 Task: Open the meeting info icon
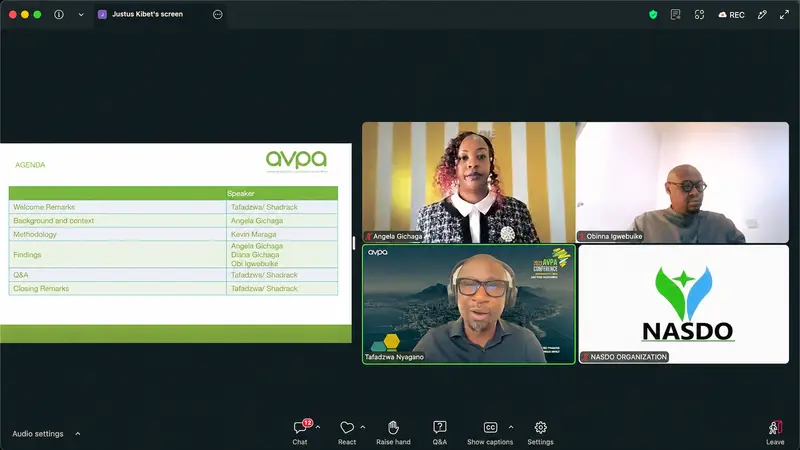tap(59, 14)
